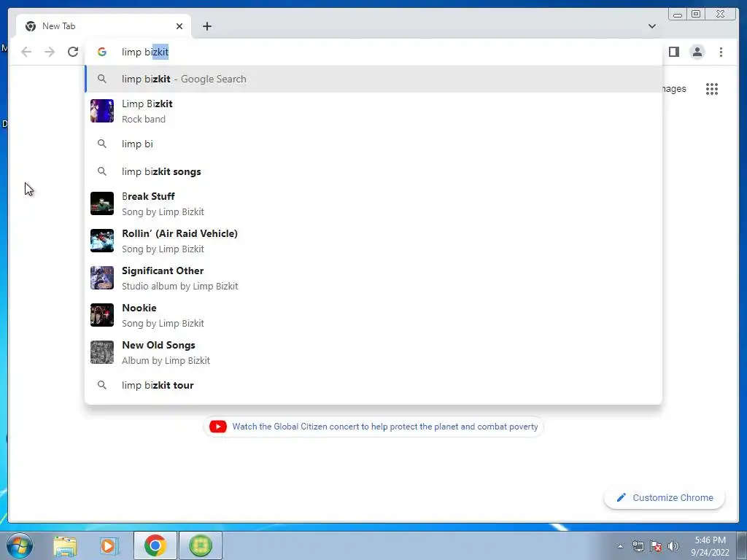The height and width of the screenshot is (560, 747).
Task: Choose 'limp bizkit - Google Search' suggestion
Action: point(374,79)
